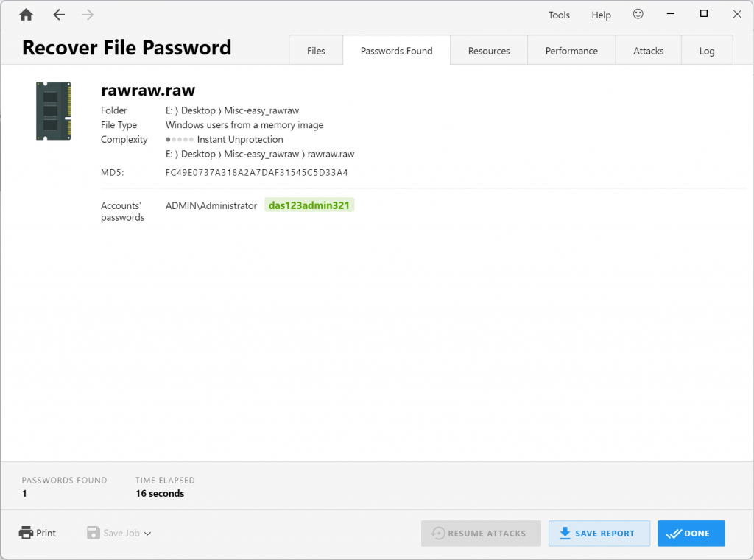The image size is (754, 560).
Task: Click the Resume Attacks button
Action: pos(481,534)
